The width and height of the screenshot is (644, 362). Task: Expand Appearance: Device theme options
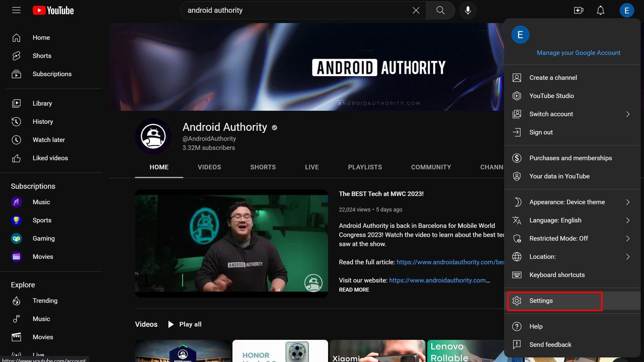(x=572, y=202)
